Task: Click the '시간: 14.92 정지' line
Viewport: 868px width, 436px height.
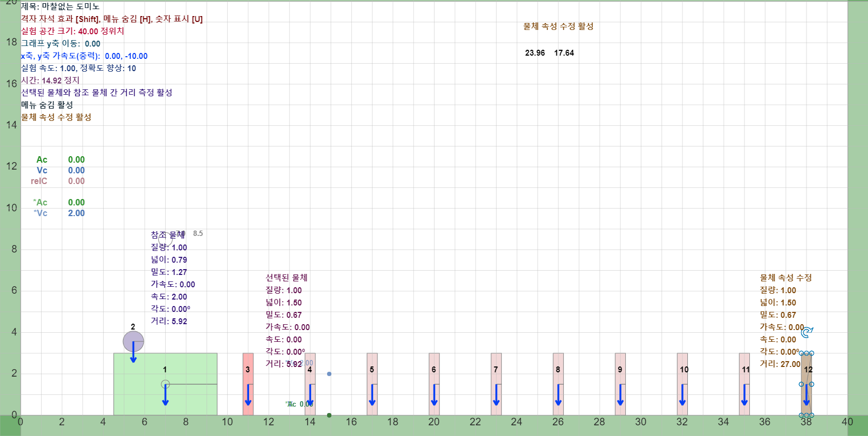Action: pos(50,80)
